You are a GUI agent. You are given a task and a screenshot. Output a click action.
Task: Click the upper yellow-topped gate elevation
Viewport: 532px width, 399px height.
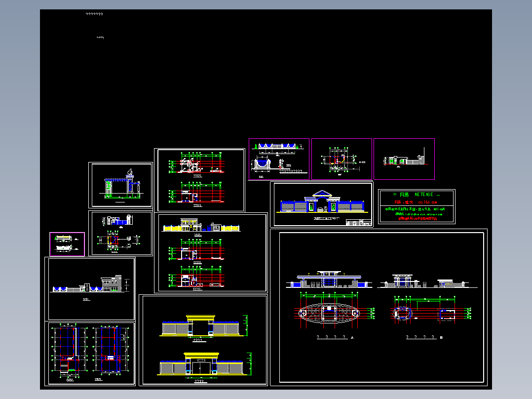click(203, 326)
